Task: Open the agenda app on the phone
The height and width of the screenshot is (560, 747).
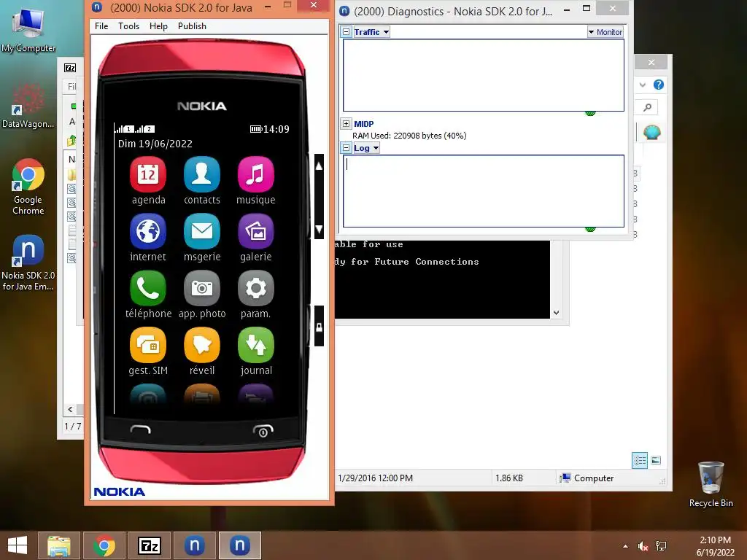Action: click(x=147, y=174)
